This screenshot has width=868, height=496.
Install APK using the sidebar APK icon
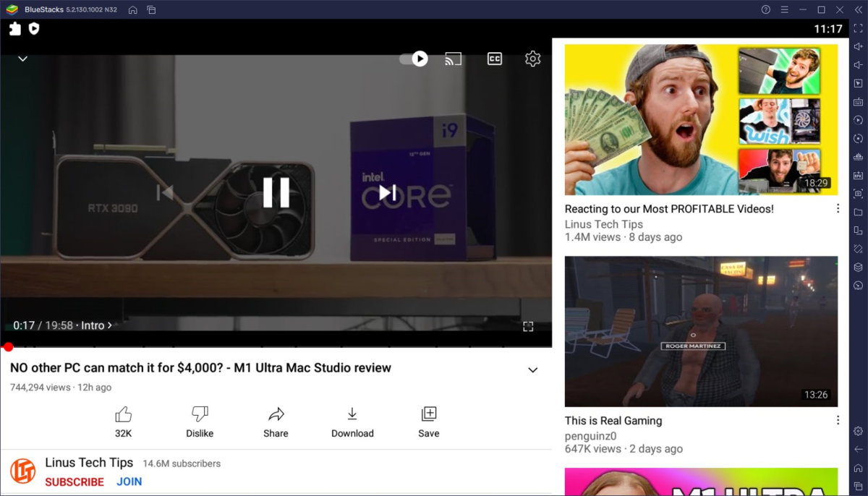(858, 175)
